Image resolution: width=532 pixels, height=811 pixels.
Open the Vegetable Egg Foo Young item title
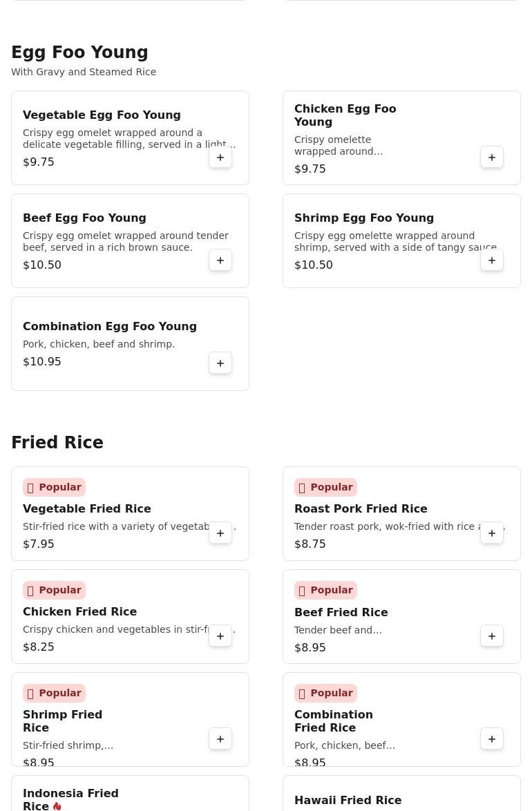click(x=102, y=115)
